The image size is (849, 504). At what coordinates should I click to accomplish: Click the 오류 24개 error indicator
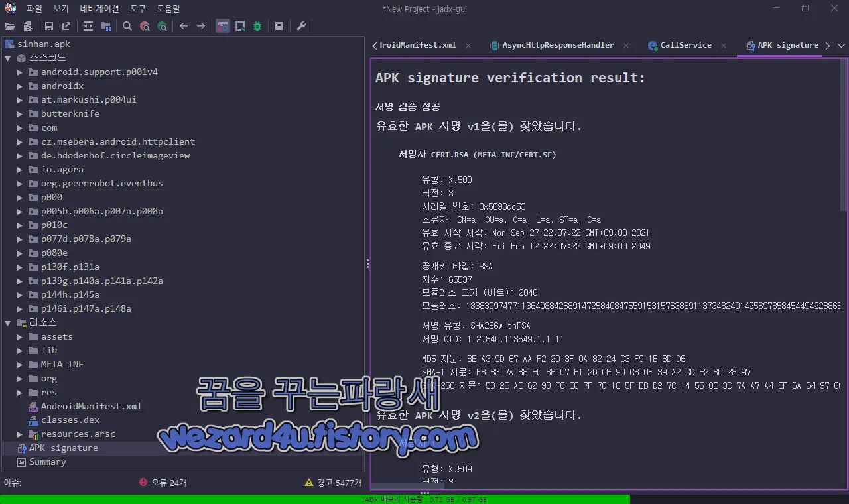point(163,483)
